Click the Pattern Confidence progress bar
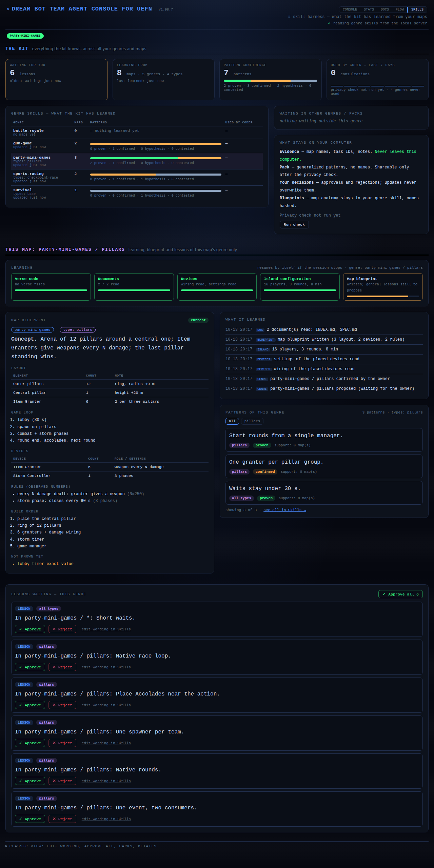The height and width of the screenshot is (868, 434). click(270, 81)
